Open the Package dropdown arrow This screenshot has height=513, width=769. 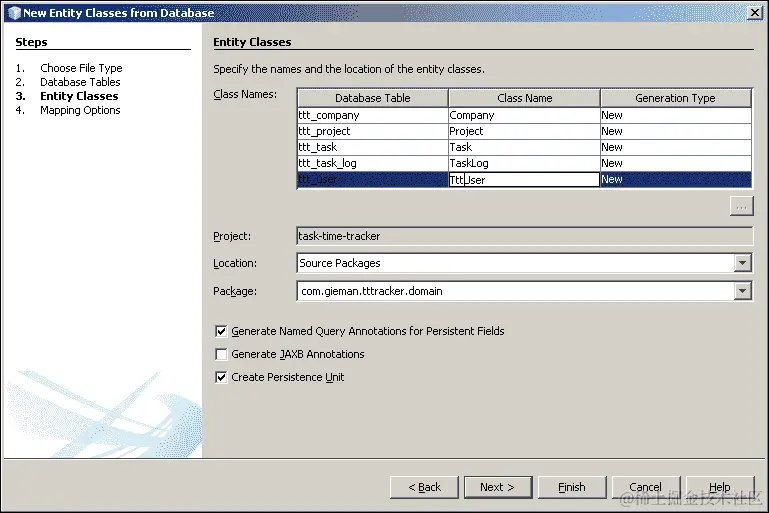pyautogui.click(x=743, y=291)
